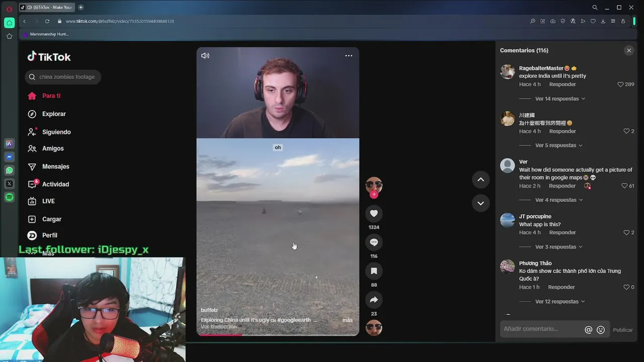
Task: Expand the video description with 'más'
Action: [x=348, y=320]
